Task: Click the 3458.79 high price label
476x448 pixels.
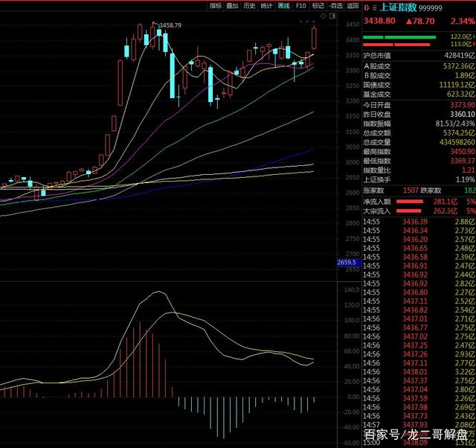Action: 167,25
